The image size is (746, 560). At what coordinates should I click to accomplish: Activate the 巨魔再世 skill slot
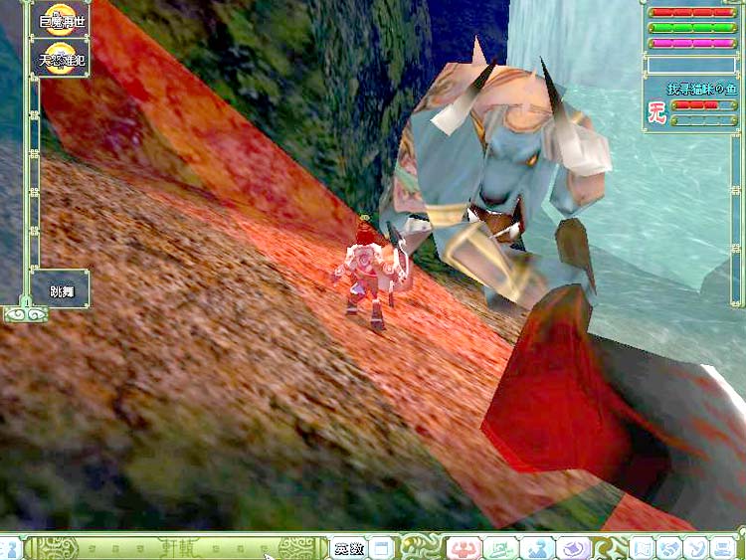click(61, 20)
